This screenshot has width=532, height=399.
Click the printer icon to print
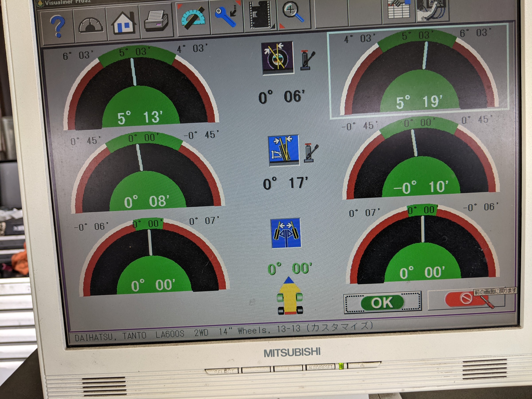tap(156, 21)
